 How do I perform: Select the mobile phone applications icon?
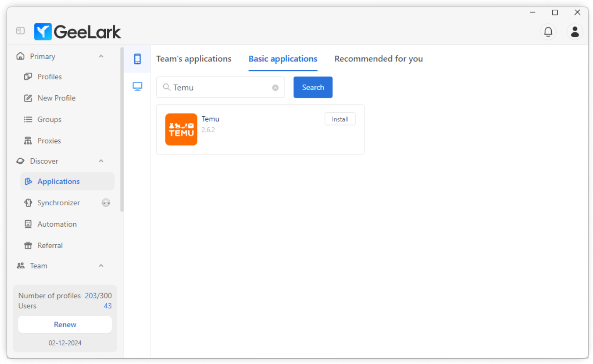[137, 59]
